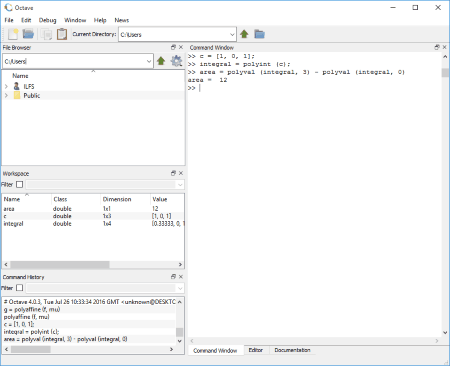
Task: Open an existing file via folder icon
Action: (x=28, y=34)
